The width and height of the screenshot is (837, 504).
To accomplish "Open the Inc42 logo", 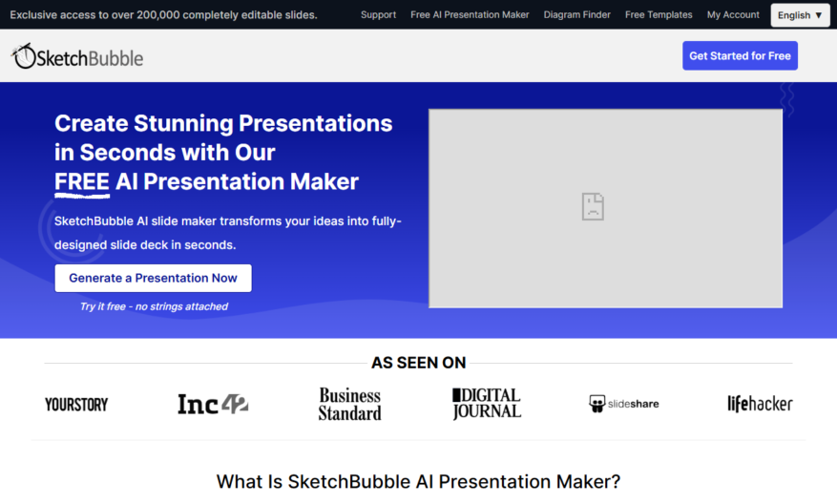I will pos(213,404).
